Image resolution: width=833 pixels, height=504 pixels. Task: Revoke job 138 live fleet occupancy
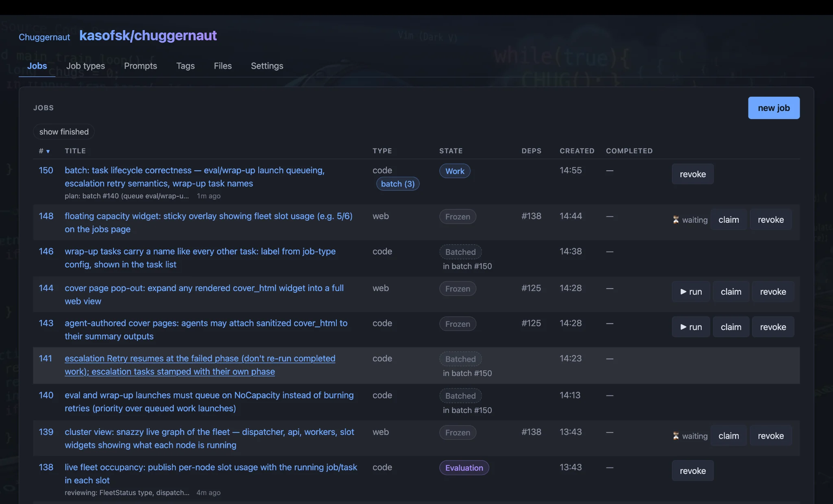point(693,471)
